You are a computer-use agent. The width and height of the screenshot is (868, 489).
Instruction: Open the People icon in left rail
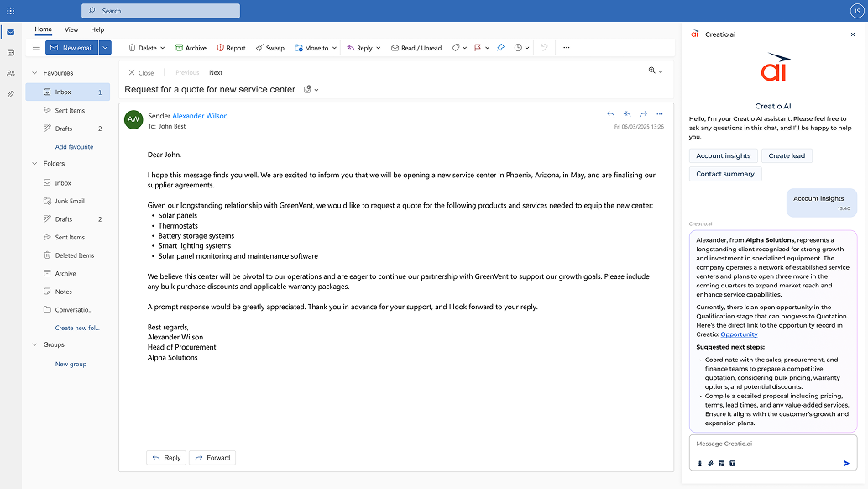(10, 73)
